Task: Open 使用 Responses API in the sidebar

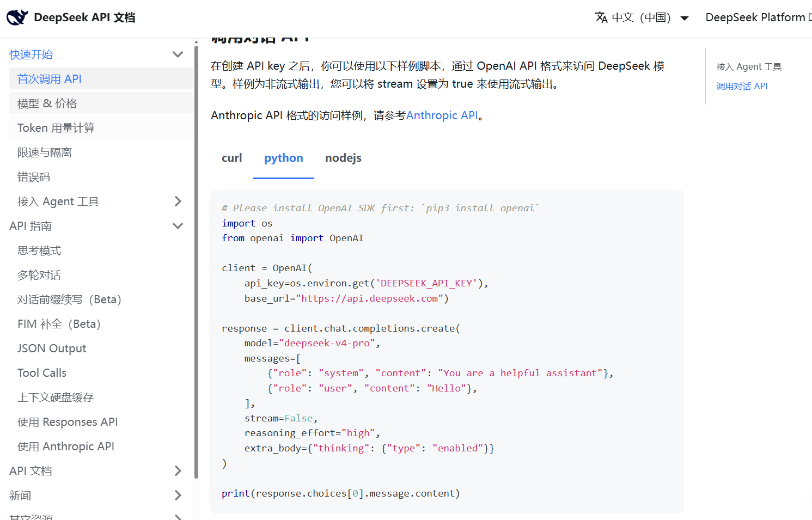Action: [x=101, y=422]
